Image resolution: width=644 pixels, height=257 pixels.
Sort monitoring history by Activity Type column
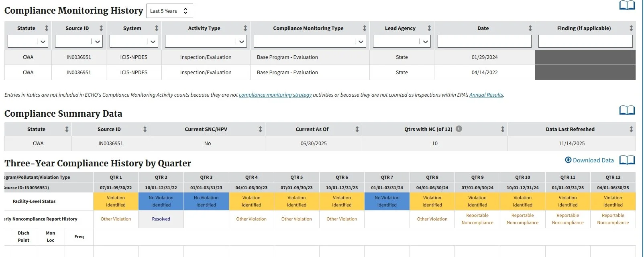[245, 28]
